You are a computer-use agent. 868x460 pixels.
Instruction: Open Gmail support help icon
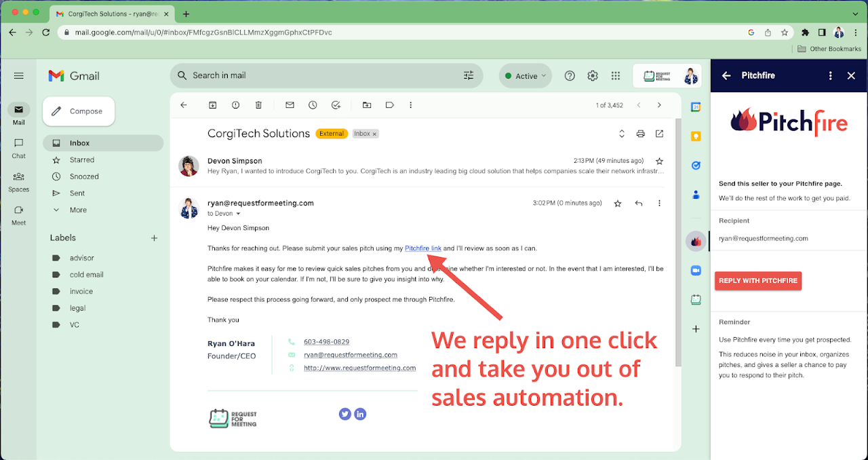[570, 76]
